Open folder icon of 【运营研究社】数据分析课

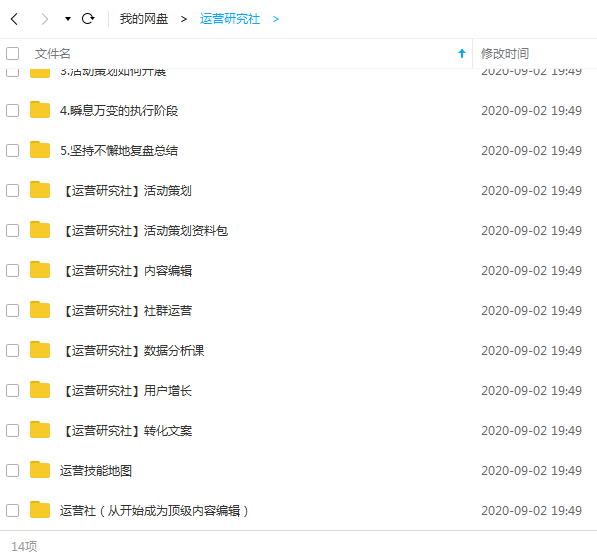(40, 350)
